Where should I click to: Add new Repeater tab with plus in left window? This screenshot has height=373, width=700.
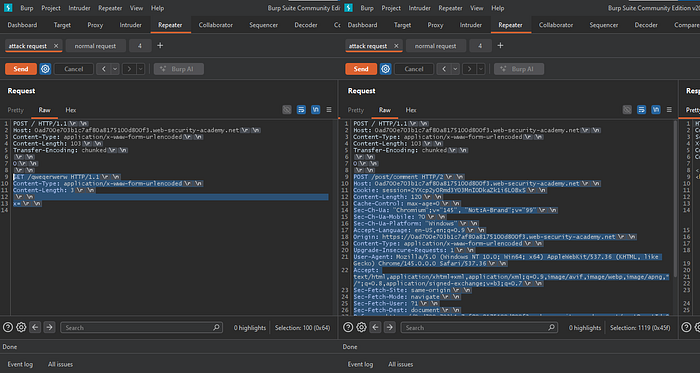160,46
